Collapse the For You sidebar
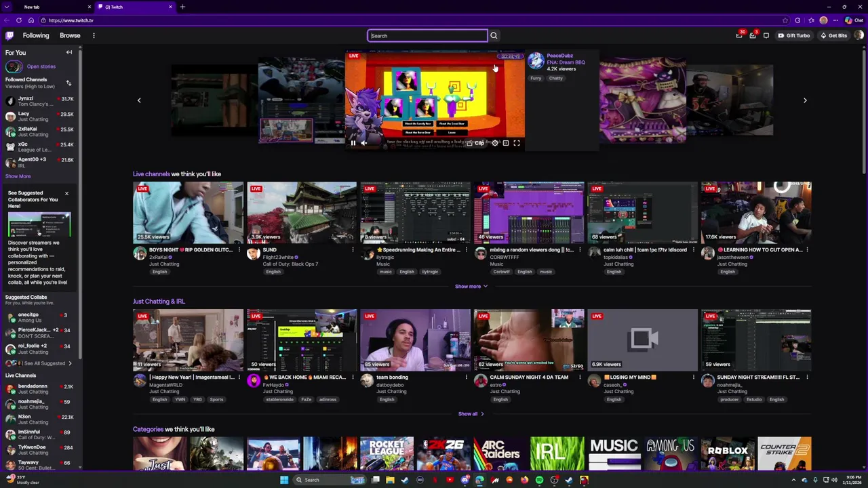Image resolution: width=868 pixels, height=488 pixels. click(68, 52)
